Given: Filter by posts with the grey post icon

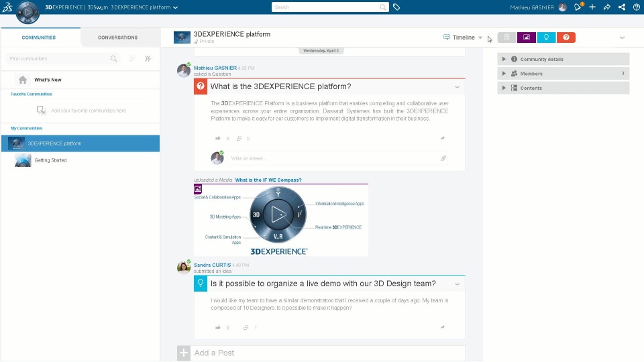Looking at the screenshot, I should click(507, 38).
